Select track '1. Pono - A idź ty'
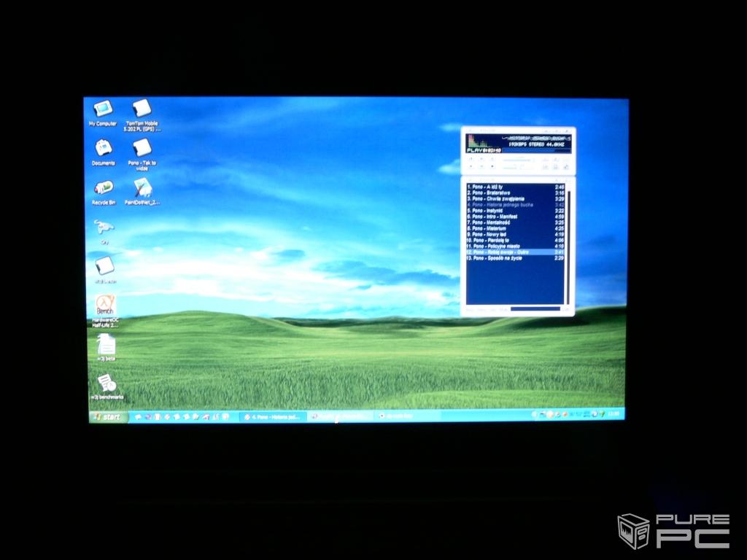Screen dimensions: 747x560 515,187
